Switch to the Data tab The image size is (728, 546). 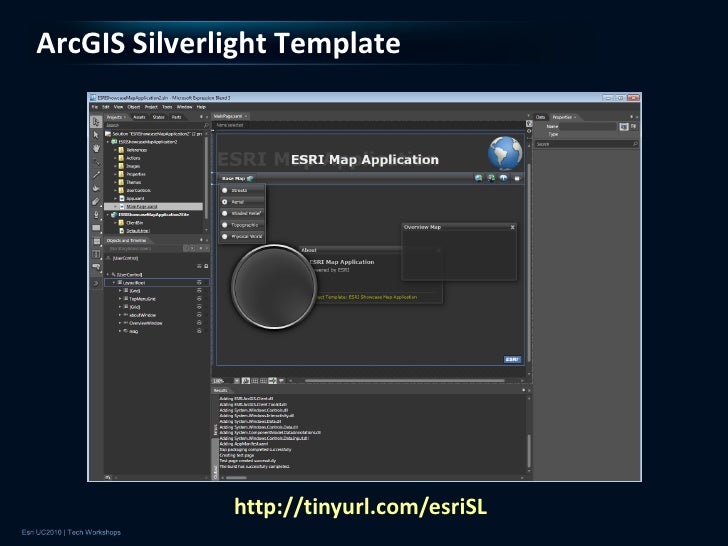tap(540, 117)
